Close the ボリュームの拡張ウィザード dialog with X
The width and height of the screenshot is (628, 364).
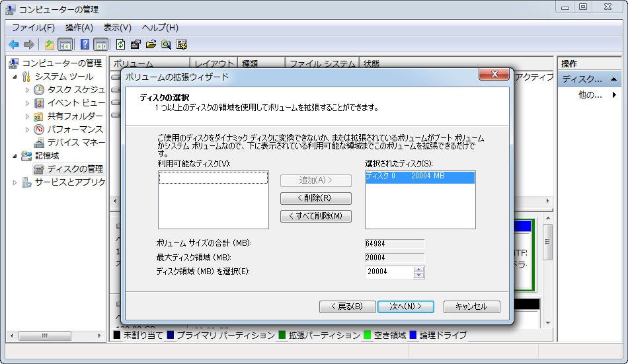[494, 74]
